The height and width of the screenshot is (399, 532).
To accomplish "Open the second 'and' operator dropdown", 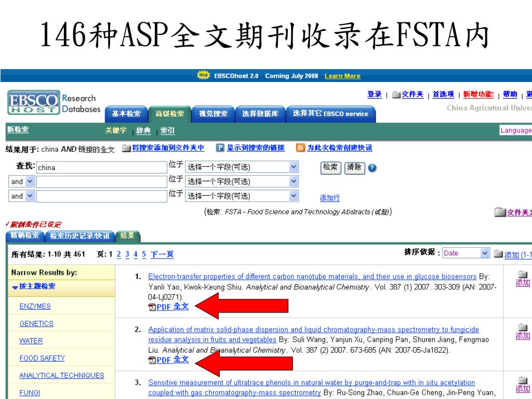I will click(x=22, y=196).
